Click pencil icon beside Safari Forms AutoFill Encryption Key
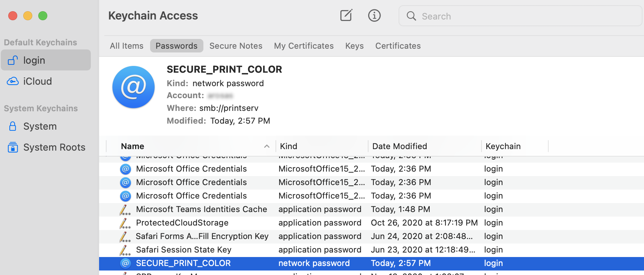The image size is (644, 275). (x=125, y=236)
